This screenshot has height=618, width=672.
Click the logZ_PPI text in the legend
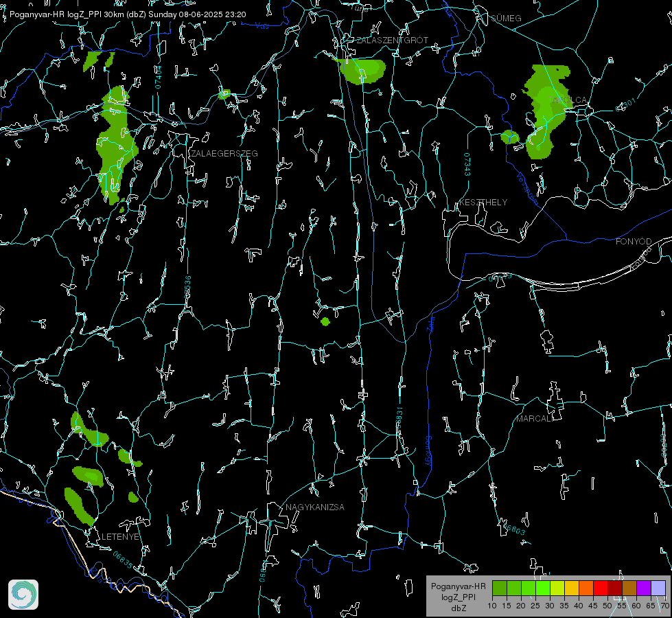[459, 597]
